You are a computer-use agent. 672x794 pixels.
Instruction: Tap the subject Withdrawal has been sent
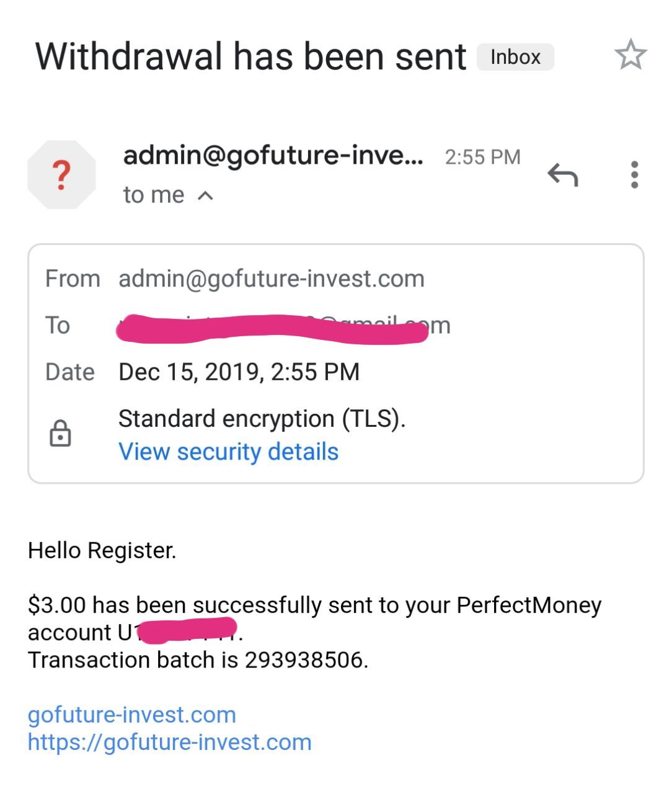250,57
